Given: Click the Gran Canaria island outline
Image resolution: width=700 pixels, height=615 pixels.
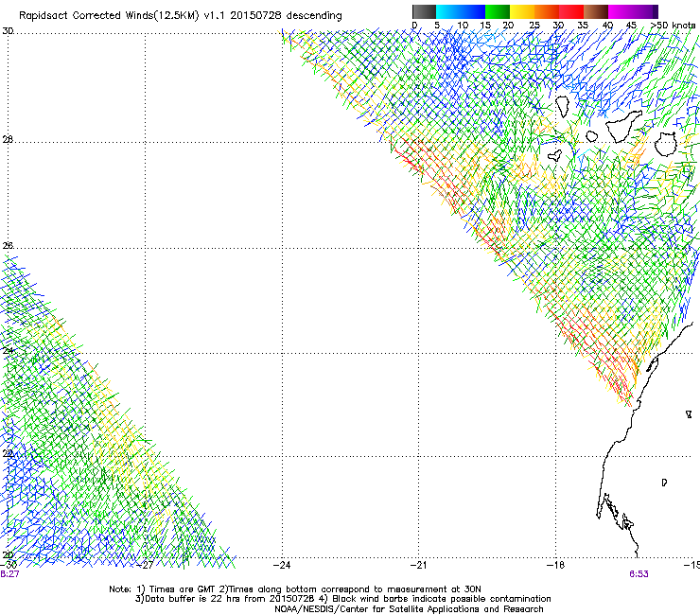Looking at the screenshot, I should (666, 144).
